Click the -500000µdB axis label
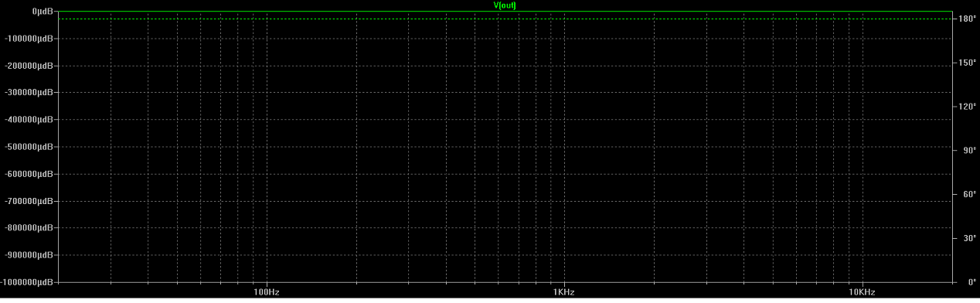This screenshot has height=303, width=980. tap(29, 147)
